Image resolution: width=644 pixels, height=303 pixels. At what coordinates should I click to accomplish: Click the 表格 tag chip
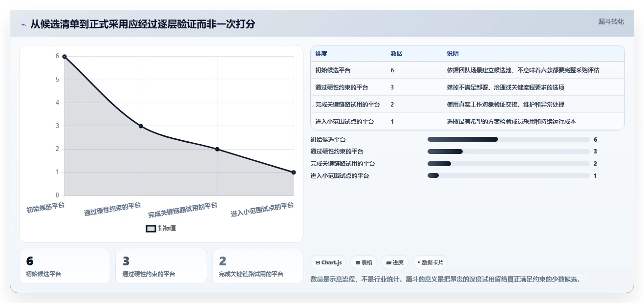[364, 262]
